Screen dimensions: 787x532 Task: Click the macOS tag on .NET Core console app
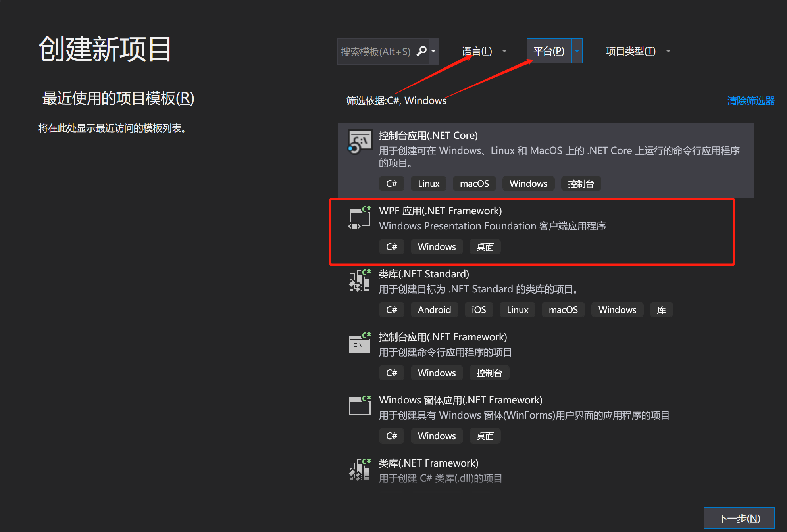click(x=474, y=184)
